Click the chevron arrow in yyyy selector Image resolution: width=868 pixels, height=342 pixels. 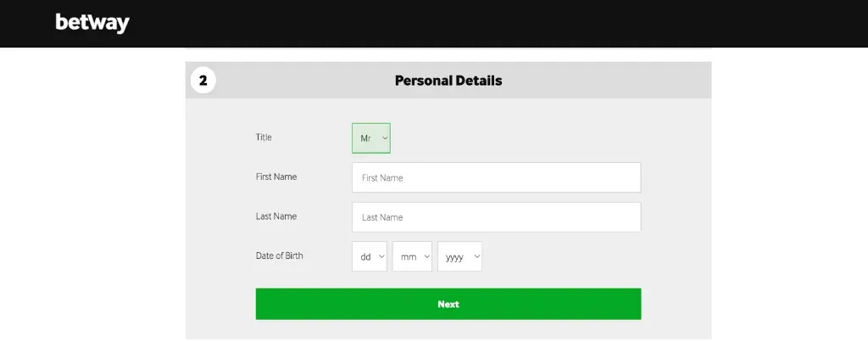point(475,257)
